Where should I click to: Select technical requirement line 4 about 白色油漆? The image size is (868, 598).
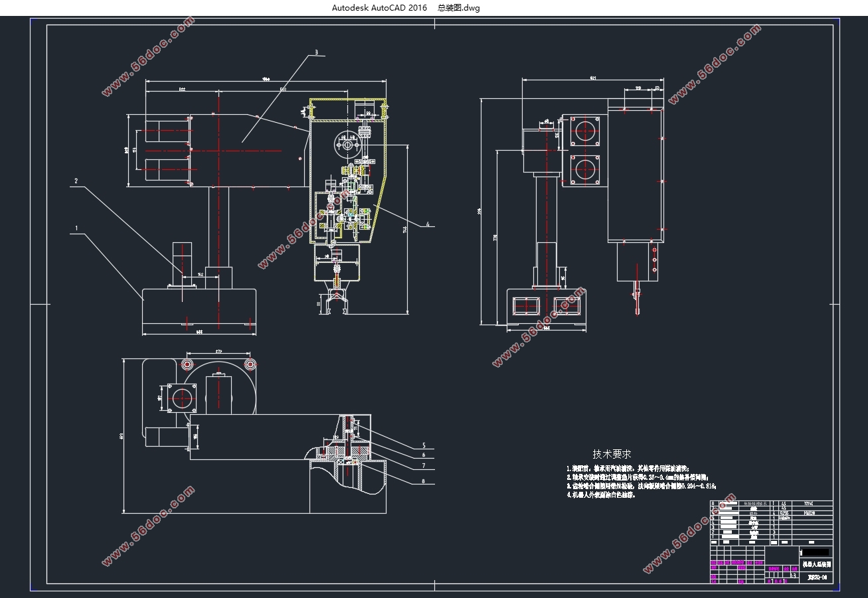click(x=600, y=495)
